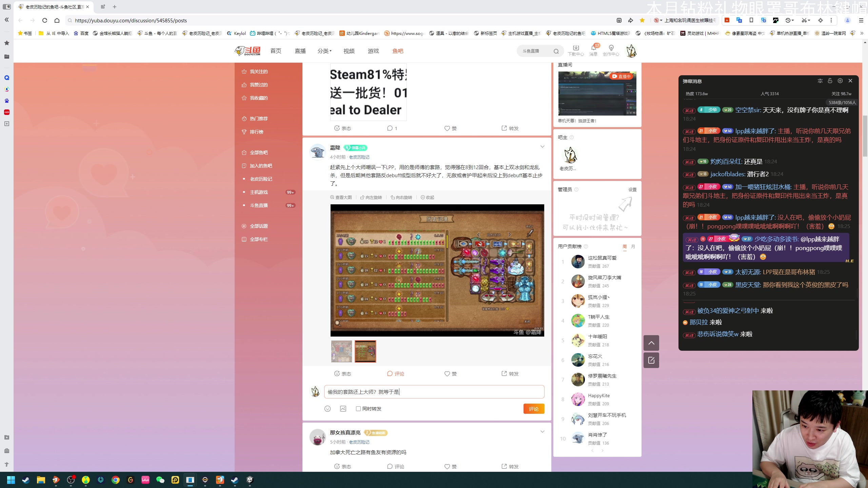Collapse image with 收起 button
The width and height of the screenshot is (868, 488).
(427, 197)
